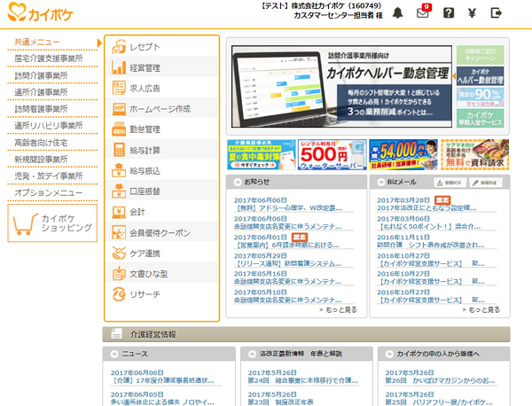The height and width of the screenshot is (406, 532).
Task: Select 訪問介護事業所 menu
Action: coord(41,75)
